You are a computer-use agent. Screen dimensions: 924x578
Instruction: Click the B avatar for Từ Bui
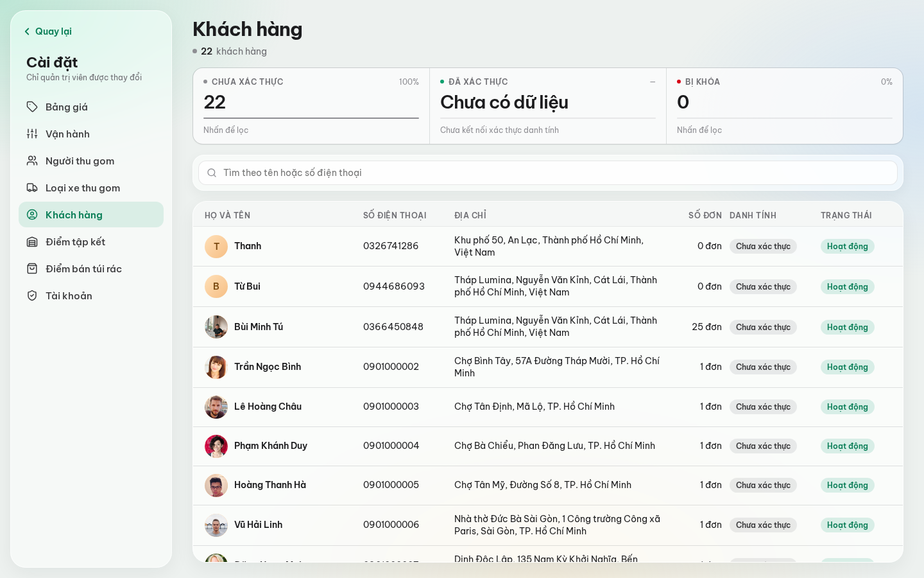click(x=216, y=286)
